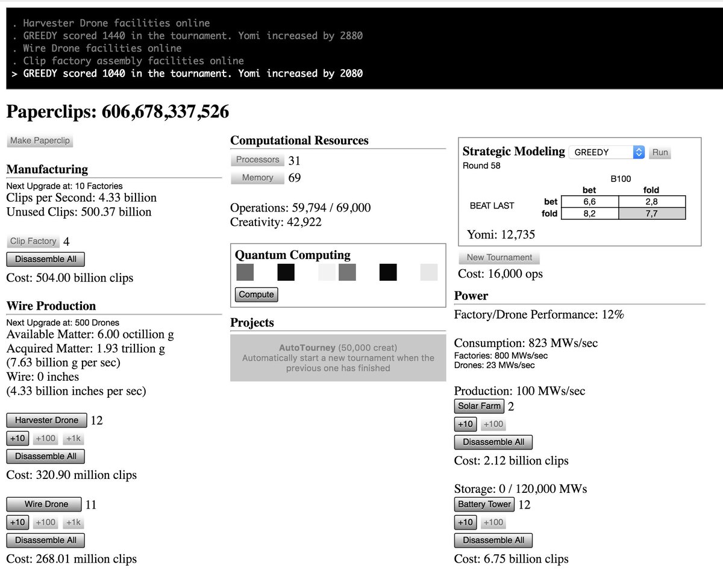This screenshot has width=723, height=588.
Task: Click the Consumption: 823 MWs/sec text
Action: (x=526, y=343)
